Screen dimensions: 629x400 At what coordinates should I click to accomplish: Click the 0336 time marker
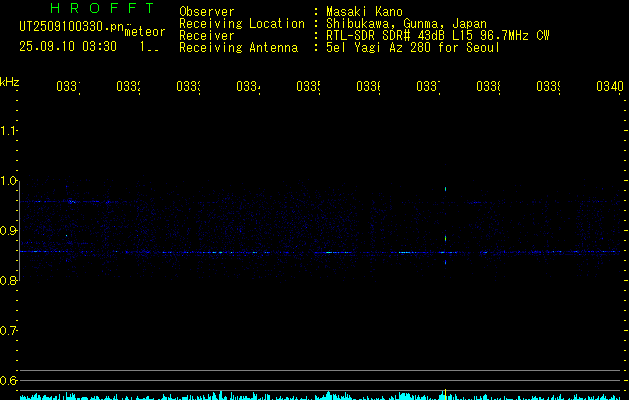tap(368, 86)
